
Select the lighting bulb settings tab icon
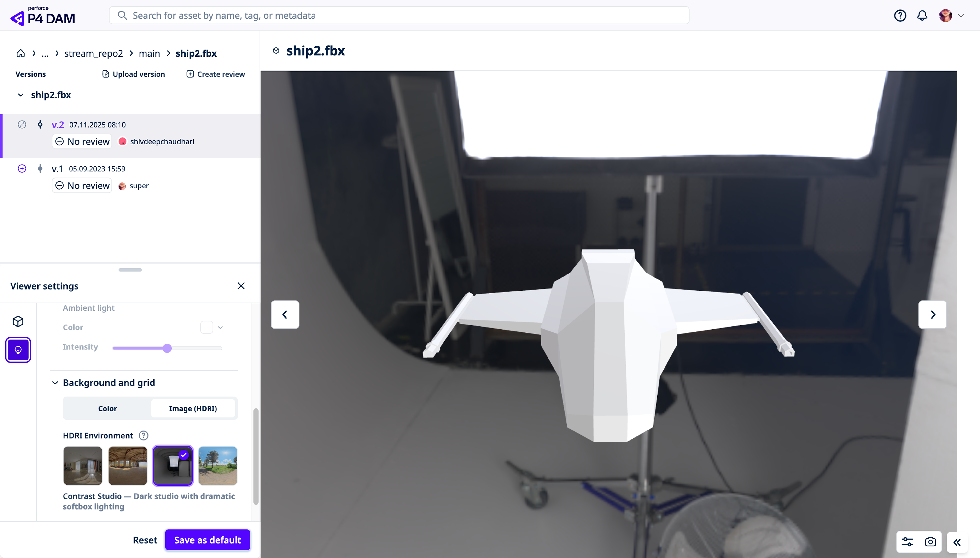click(18, 350)
